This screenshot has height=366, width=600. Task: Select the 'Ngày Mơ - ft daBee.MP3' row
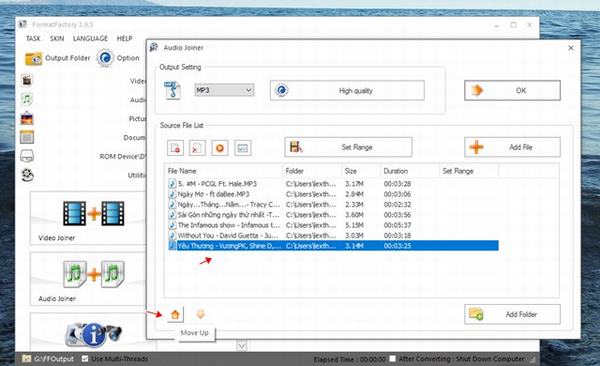coord(333,194)
